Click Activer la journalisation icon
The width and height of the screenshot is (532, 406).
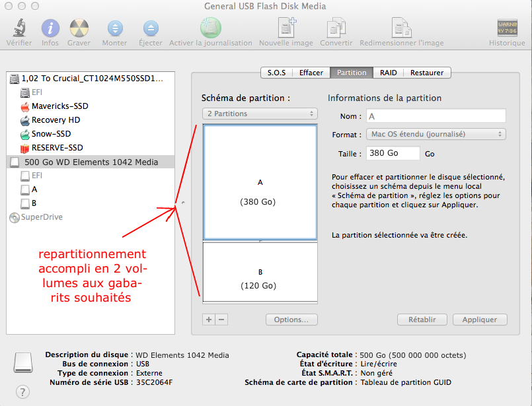(x=211, y=28)
